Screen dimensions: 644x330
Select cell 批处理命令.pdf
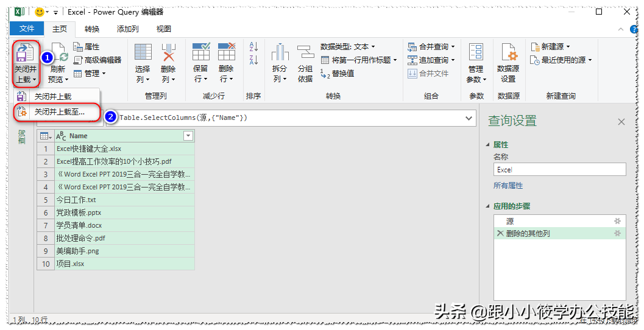pyautogui.click(x=124, y=238)
